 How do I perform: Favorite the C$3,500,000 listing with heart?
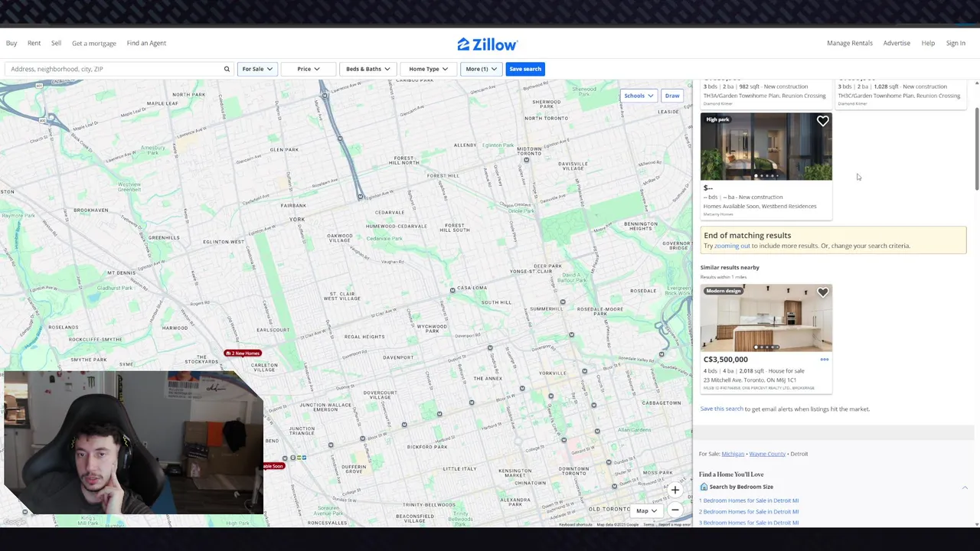tap(822, 292)
